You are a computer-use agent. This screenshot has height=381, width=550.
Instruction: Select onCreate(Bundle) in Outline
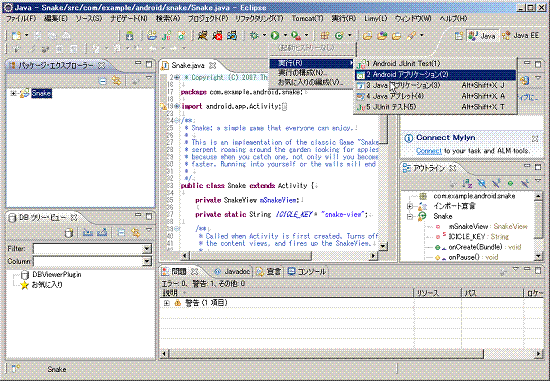pos(478,247)
